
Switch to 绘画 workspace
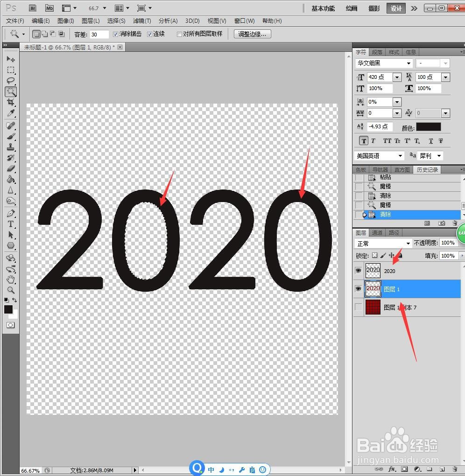tap(352, 8)
